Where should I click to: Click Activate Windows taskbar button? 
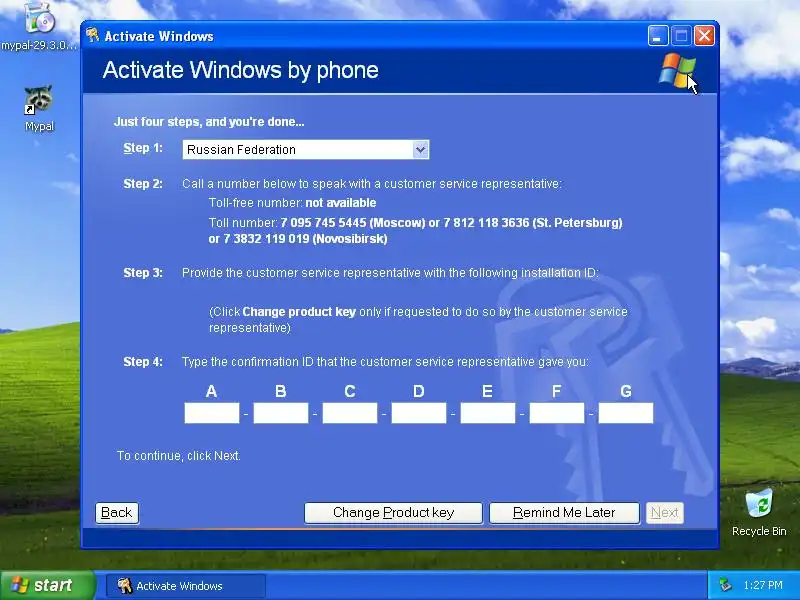click(186, 586)
